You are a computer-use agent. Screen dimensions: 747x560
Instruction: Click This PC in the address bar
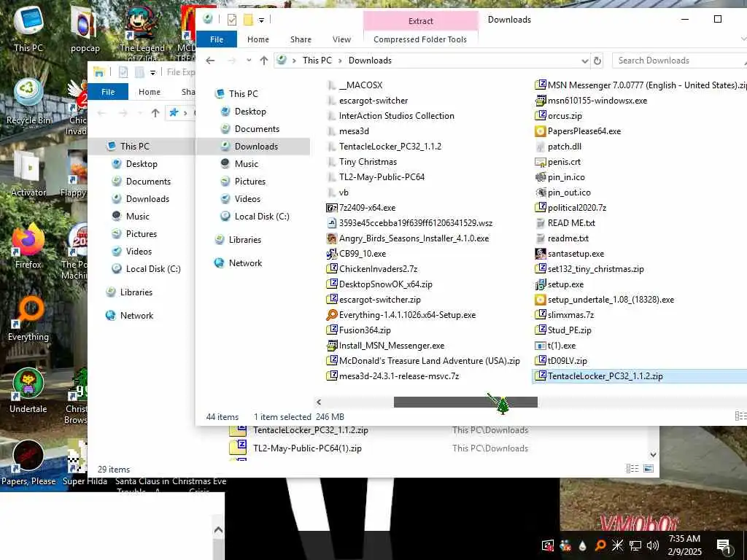(317, 61)
